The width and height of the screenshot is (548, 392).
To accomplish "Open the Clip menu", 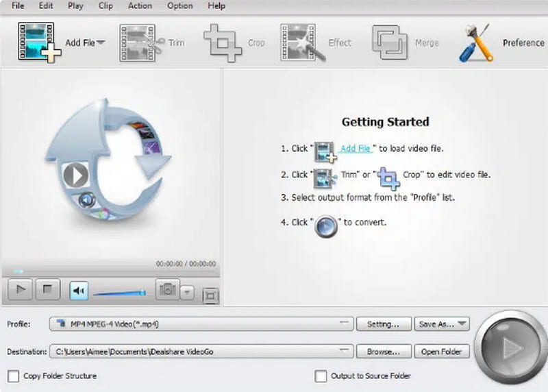I will coord(105,6).
